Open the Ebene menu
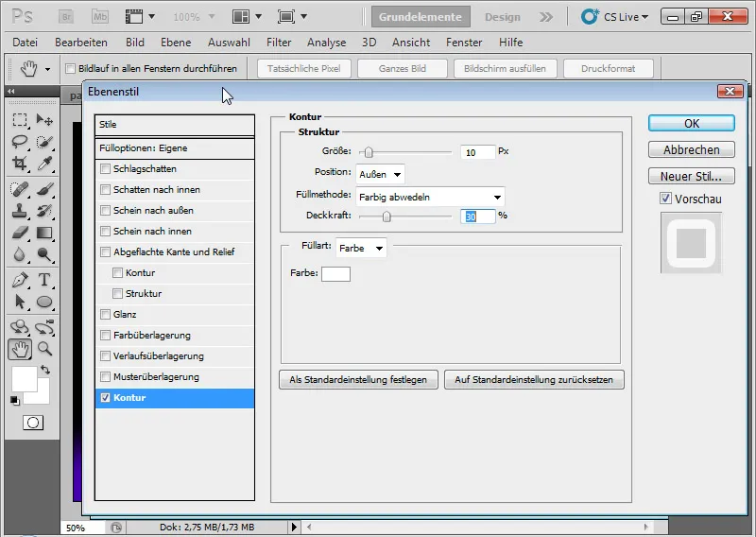The width and height of the screenshot is (756, 537). (176, 43)
